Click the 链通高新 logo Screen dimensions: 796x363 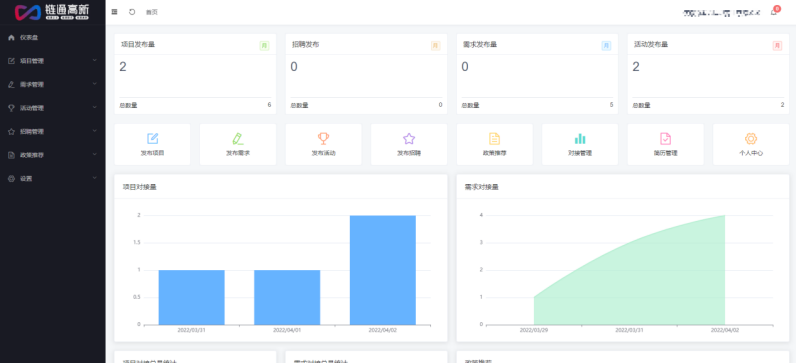click(x=52, y=12)
